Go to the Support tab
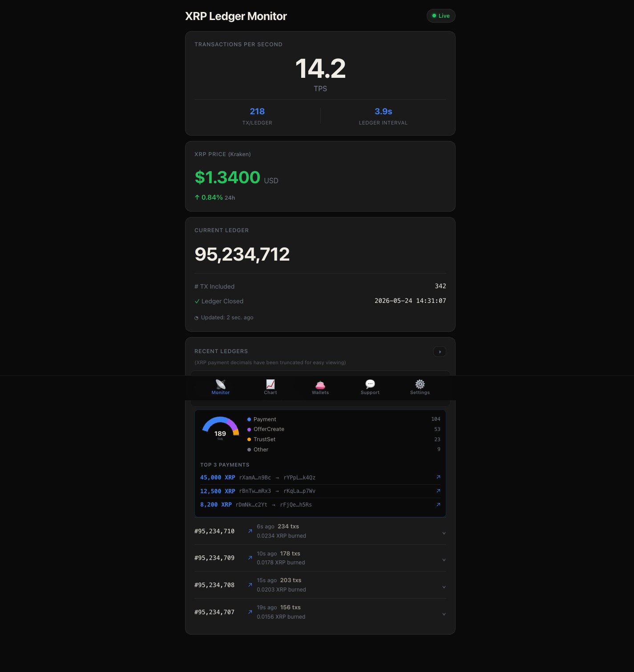This screenshot has width=634, height=672. pyautogui.click(x=370, y=387)
